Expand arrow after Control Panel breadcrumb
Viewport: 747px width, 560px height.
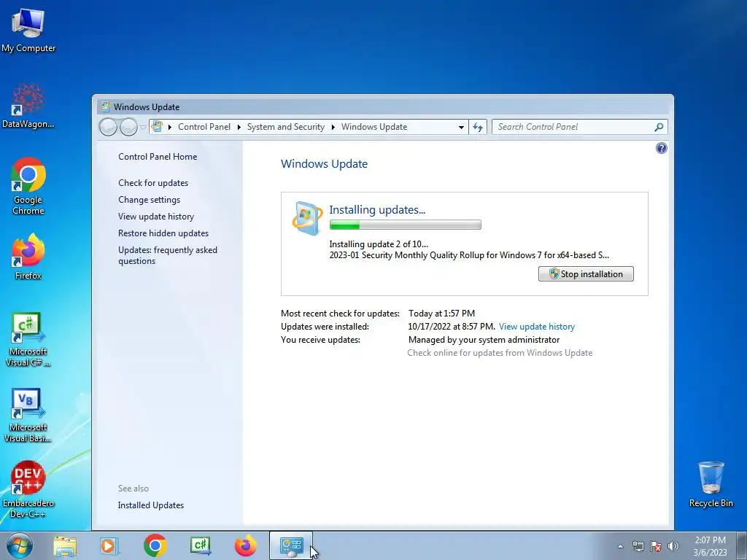(239, 127)
